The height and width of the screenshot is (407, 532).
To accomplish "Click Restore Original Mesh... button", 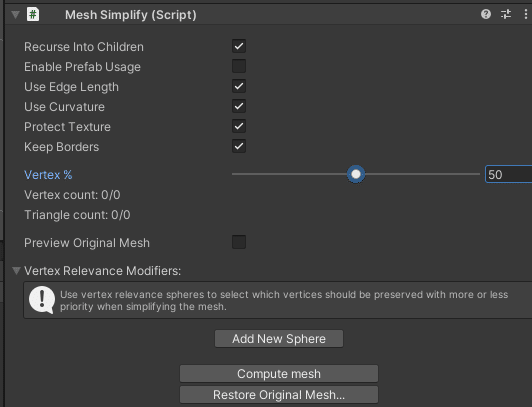I will tap(279, 394).
